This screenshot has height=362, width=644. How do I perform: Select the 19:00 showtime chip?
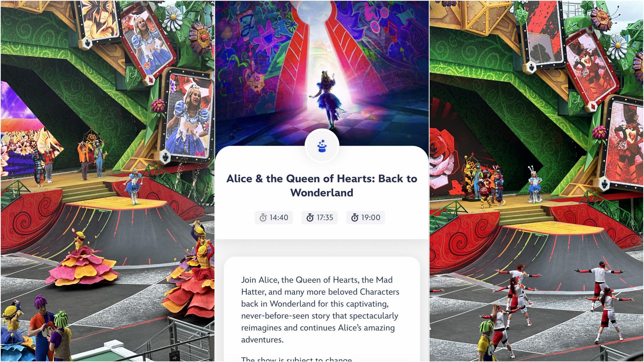tap(365, 218)
